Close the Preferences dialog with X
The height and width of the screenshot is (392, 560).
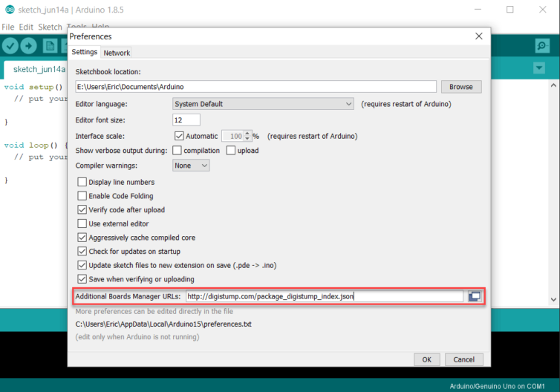pos(478,36)
